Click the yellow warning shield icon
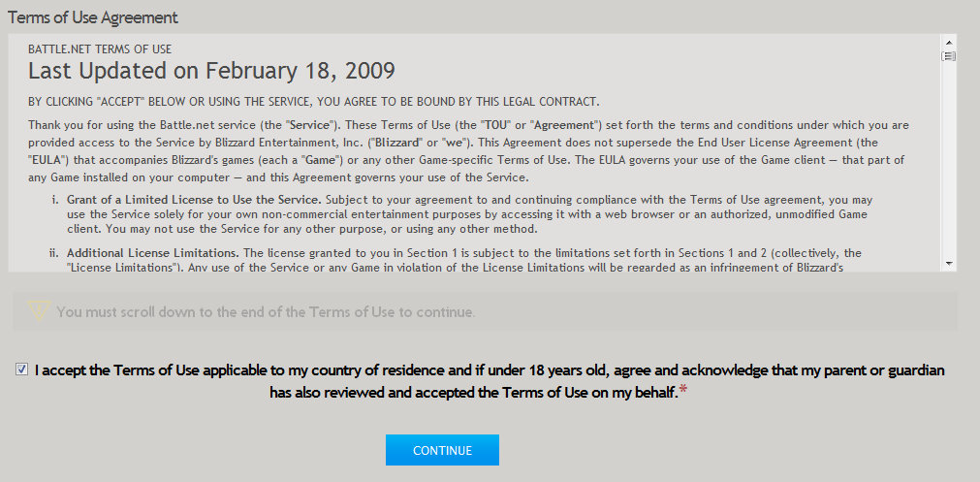 39,310
